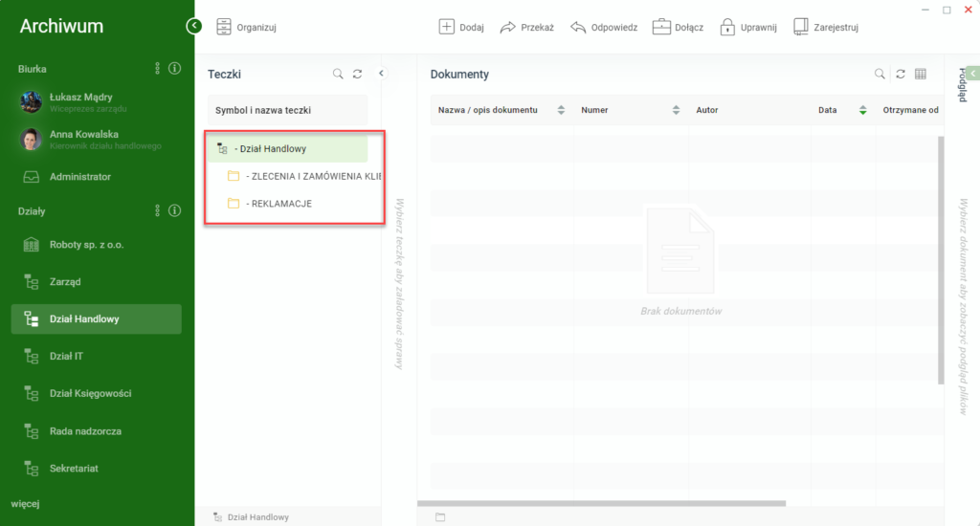Search in the Dokumenty panel

tap(880, 75)
